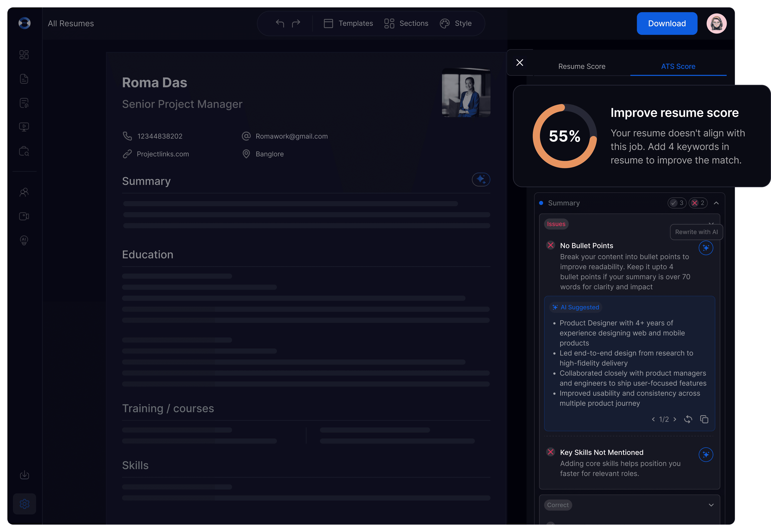Viewport: 771px width, 532px height.
Task: Click the redo arrow icon
Action: tap(296, 23)
